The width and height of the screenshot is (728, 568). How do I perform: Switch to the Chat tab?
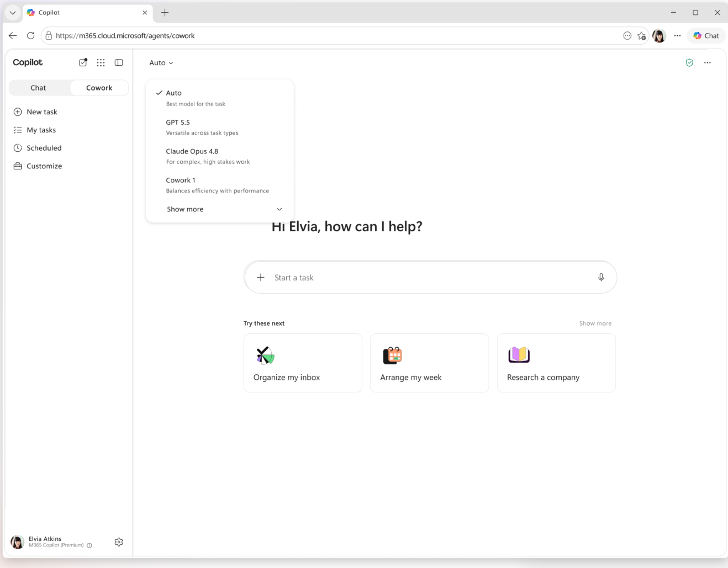click(39, 88)
